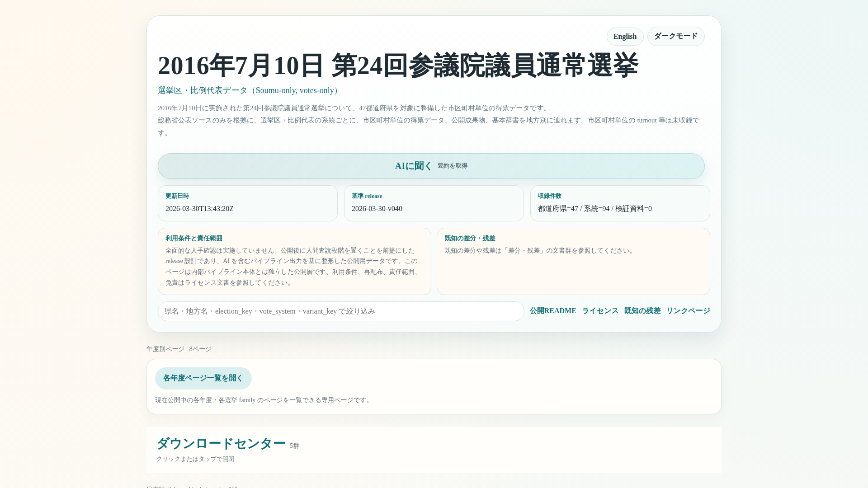Screen dimensions: 868x488
Task: Focus the 県名・地方名 filter search field
Action: coord(341,311)
